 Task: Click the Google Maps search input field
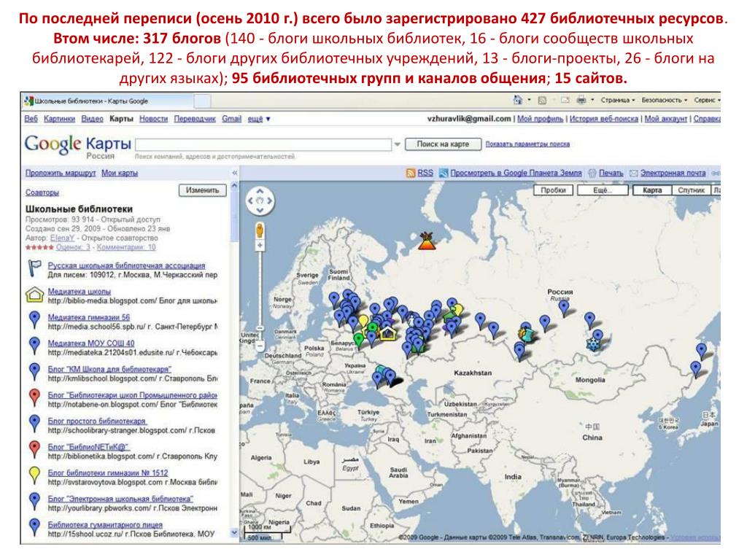tap(264, 144)
